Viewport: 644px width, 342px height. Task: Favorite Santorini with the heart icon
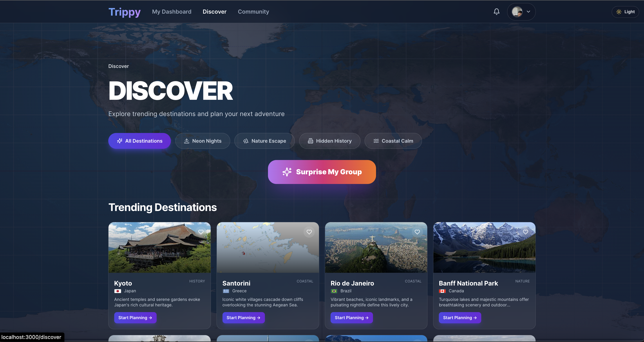[309, 232]
